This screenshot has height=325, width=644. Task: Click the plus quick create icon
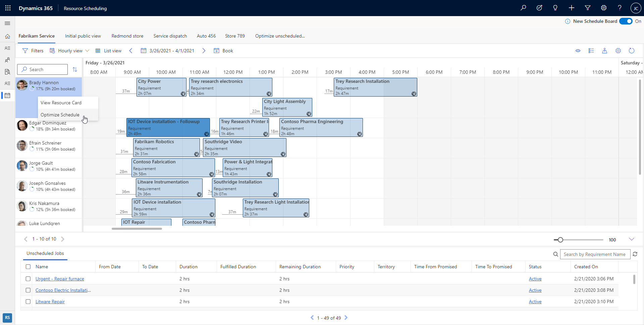coord(572,8)
